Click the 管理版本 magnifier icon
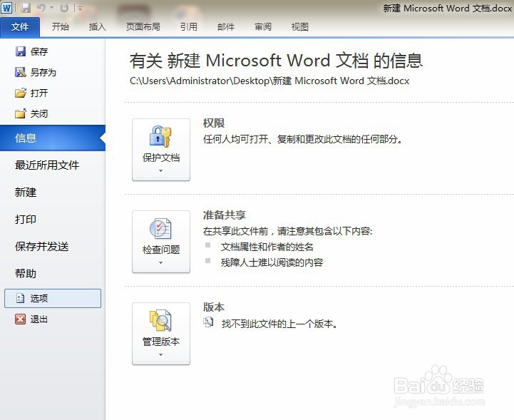514x420 pixels. (x=160, y=320)
